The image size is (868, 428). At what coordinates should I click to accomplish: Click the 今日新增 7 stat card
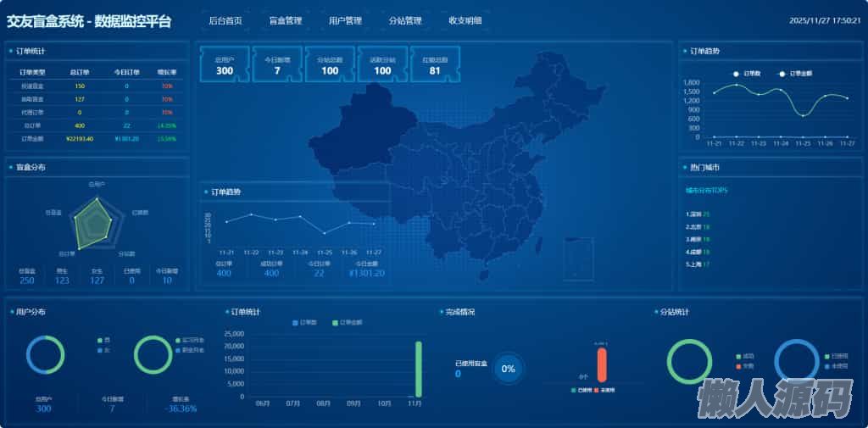[x=277, y=64]
